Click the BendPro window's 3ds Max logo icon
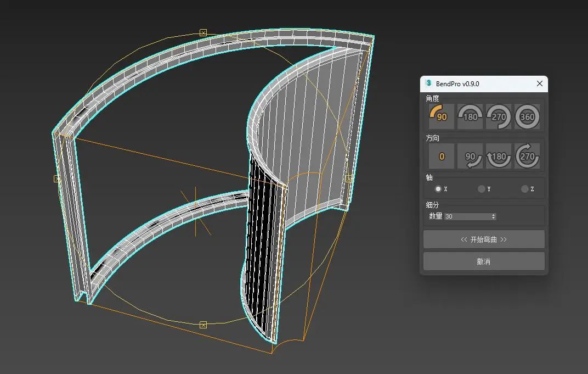This screenshot has width=588, height=374. coord(428,83)
